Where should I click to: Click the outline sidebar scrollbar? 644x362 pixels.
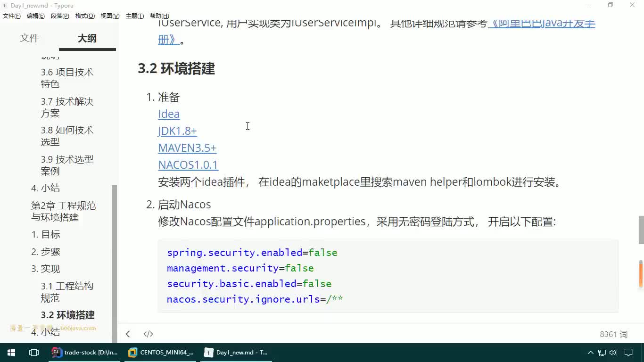pyautogui.click(x=114, y=264)
